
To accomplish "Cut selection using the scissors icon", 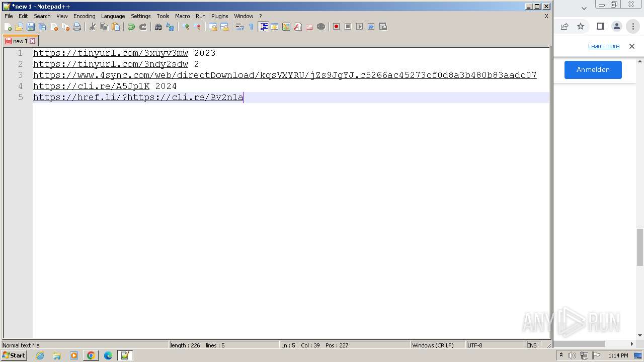I will (x=93, y=27).
